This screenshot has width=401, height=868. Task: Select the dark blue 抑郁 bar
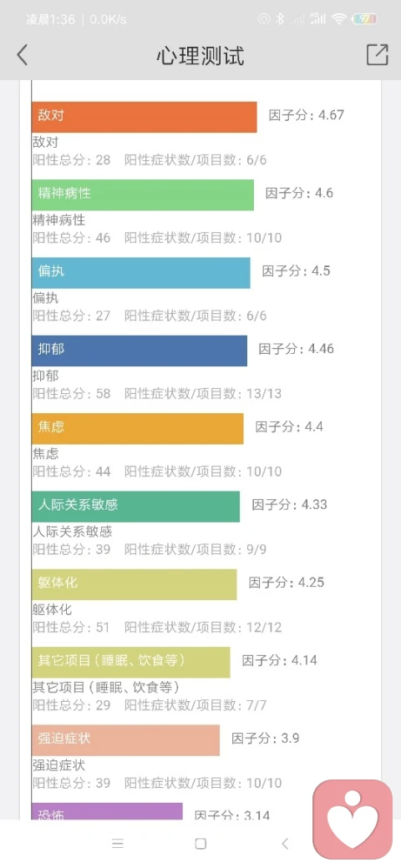coord(139,351)
